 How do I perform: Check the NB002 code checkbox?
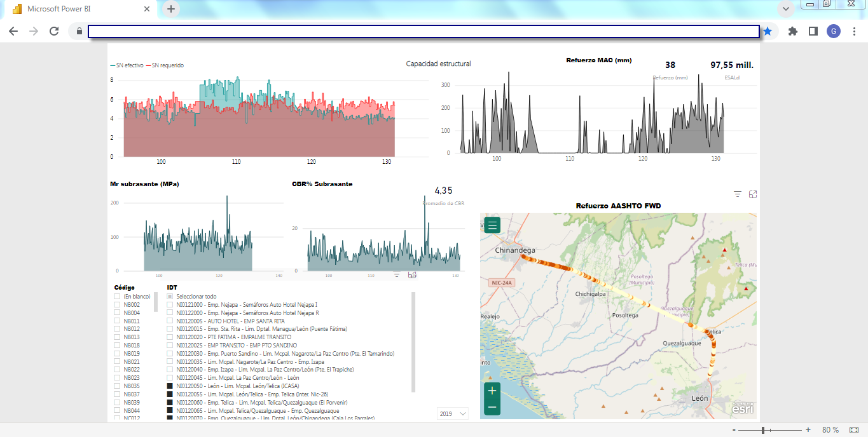click(117, 305)
